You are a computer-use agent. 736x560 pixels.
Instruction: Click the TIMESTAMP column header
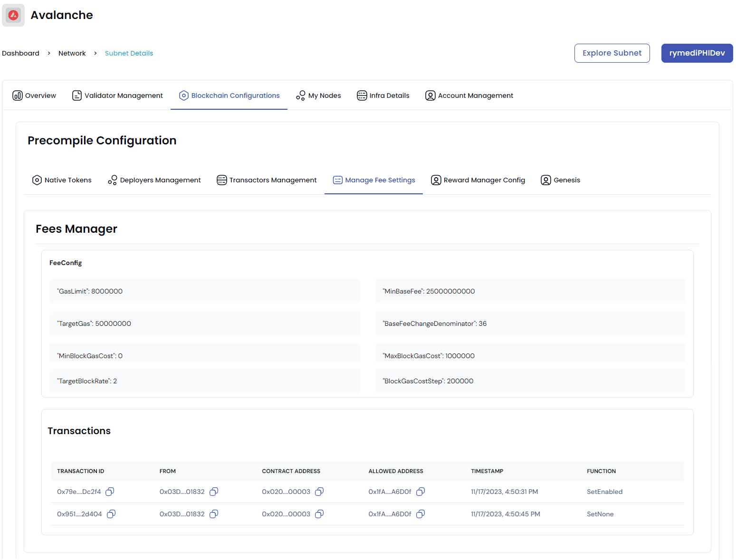pyautogui.click(x=487, y=471)
